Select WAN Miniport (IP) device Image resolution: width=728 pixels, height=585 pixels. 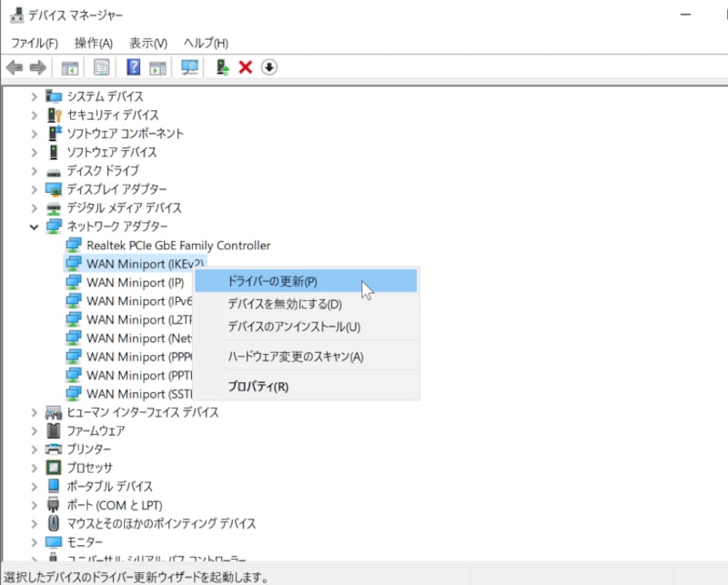pyautogui.click(x=134, y=282)
